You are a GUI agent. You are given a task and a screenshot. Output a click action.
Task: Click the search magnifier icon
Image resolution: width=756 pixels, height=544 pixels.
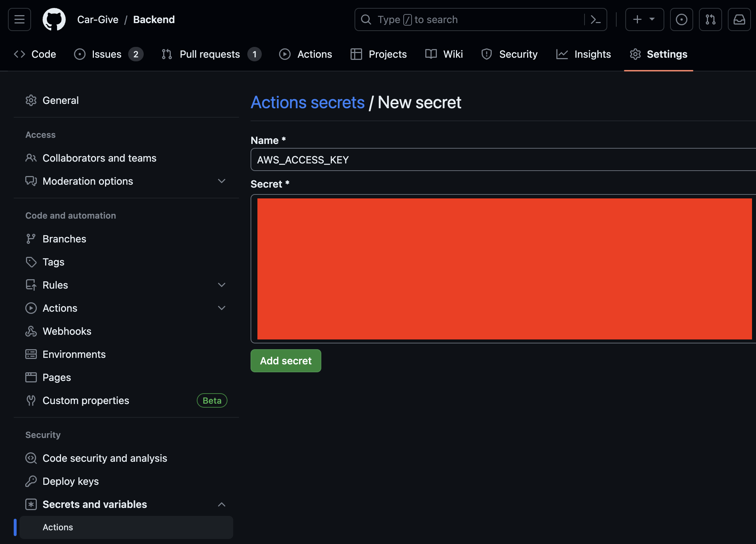(x=366, y=19)
